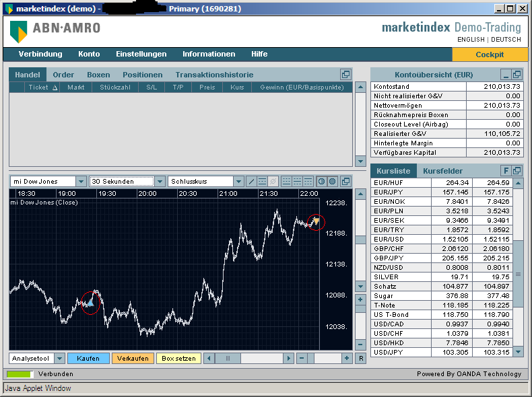This screenshot has width=532, height=397.
Task: Detach the chart panel into its own window
Action: click(345, 182)
